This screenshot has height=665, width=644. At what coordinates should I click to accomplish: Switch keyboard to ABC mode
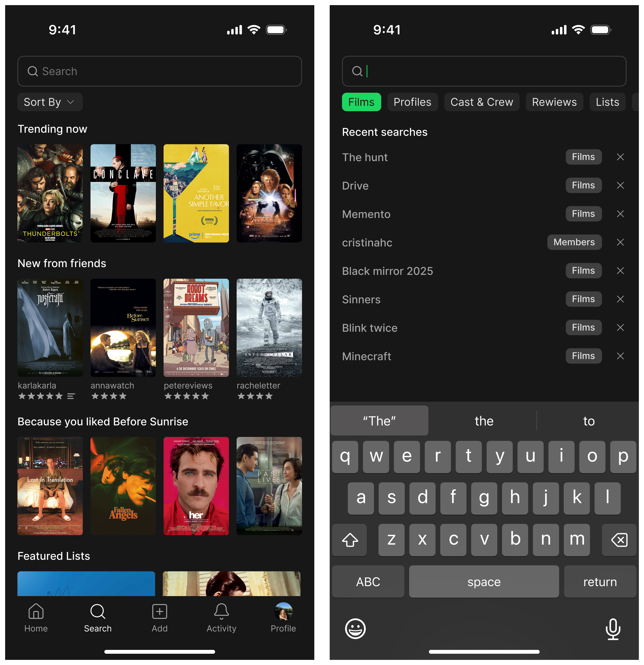tap(368, 582)
